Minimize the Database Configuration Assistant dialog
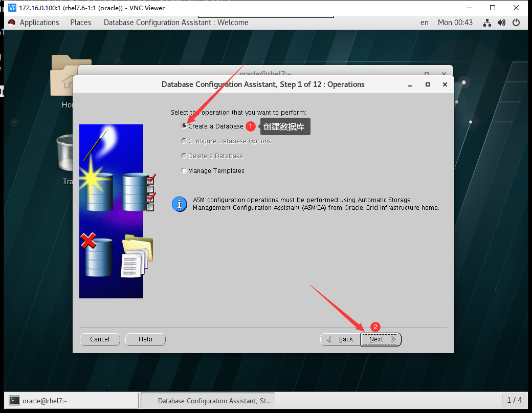The image size is (532, 413). coord(410,84)
